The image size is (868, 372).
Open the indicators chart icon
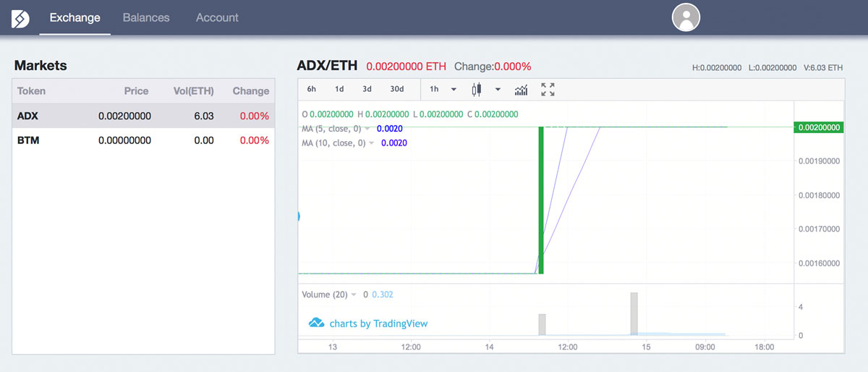522,90
